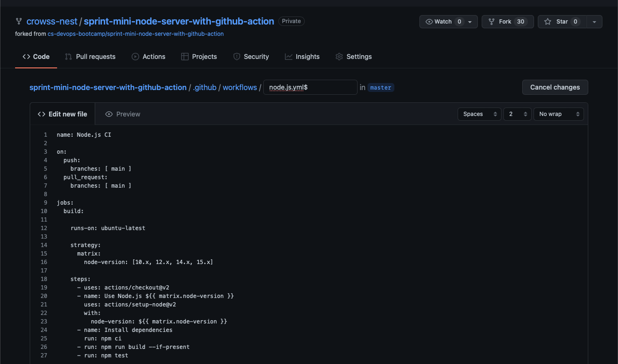
Task: Click the 'run: npm test' line
Action: [x=102, y=356]
